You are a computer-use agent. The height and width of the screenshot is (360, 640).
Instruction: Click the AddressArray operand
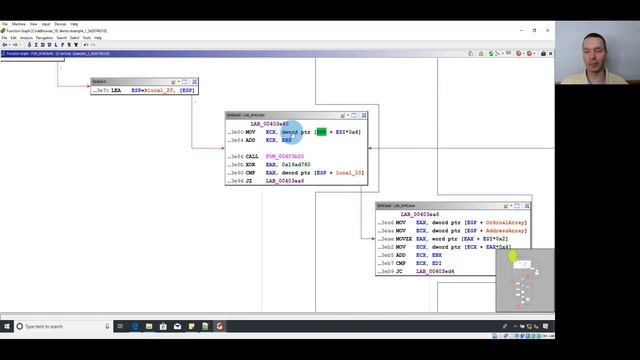[506, 231]
